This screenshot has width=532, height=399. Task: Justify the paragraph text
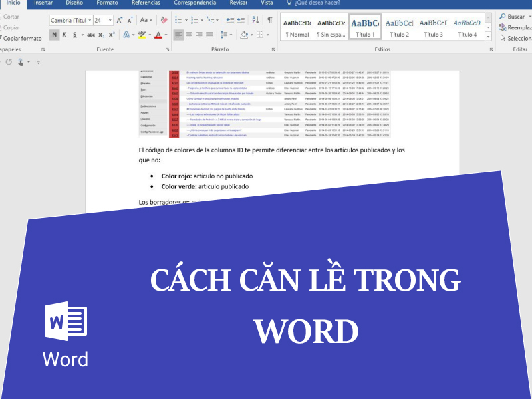tap(209, 35)
